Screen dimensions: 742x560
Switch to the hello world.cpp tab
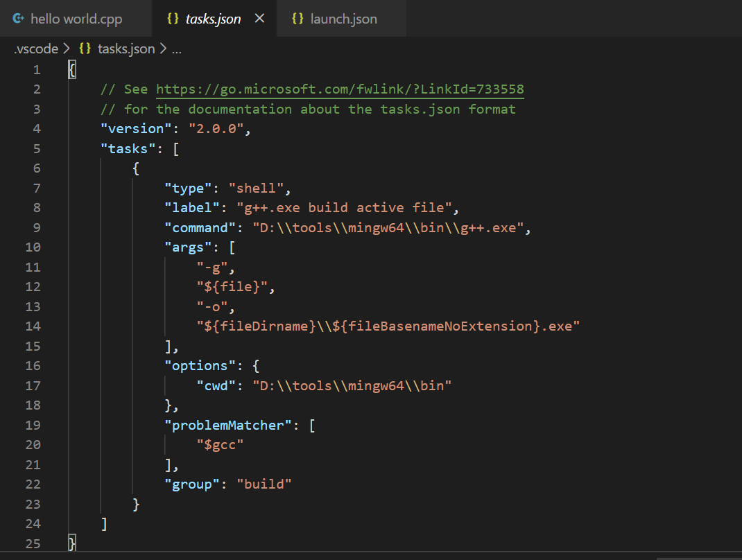point(76,19)
